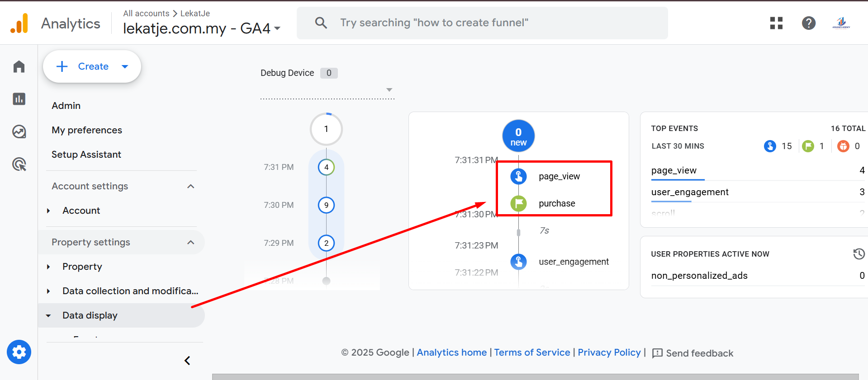Open the Advertising icon in sidebar

19,164
